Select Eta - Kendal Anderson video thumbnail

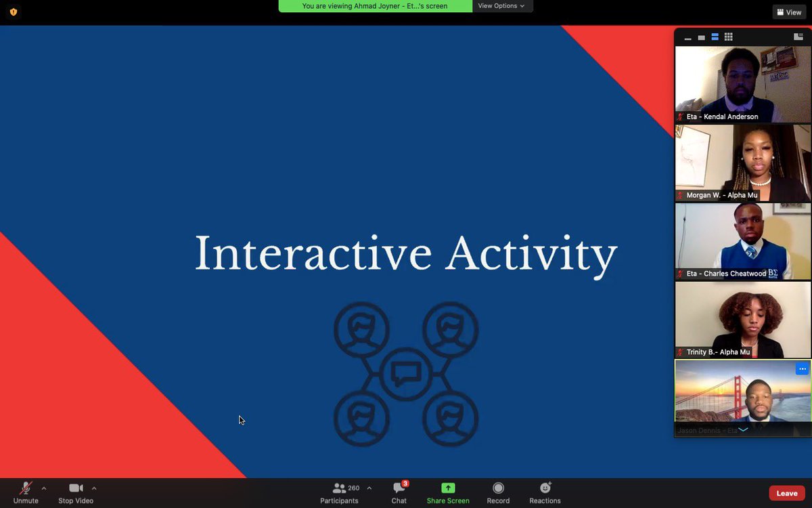[x=743, y=84]
